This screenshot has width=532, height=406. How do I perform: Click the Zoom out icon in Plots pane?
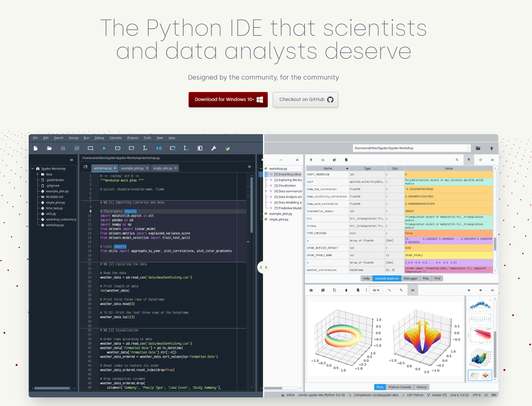[389, 290]
